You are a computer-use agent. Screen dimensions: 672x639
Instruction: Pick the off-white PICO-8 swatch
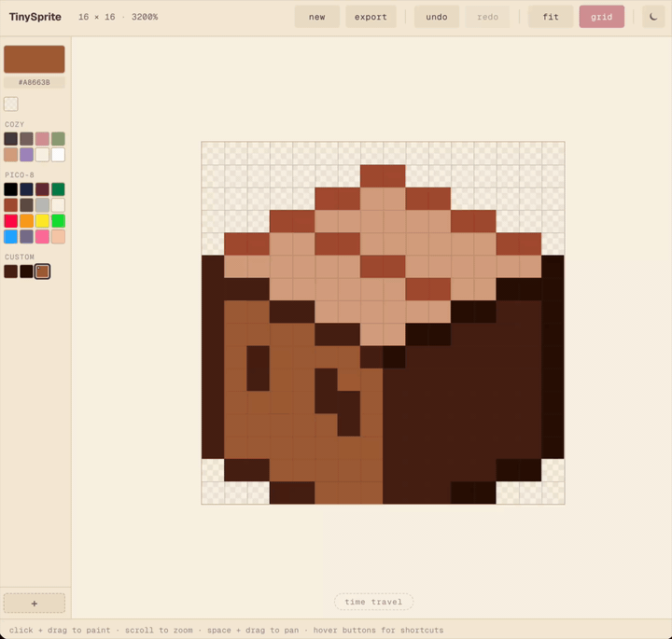[58, 205]
